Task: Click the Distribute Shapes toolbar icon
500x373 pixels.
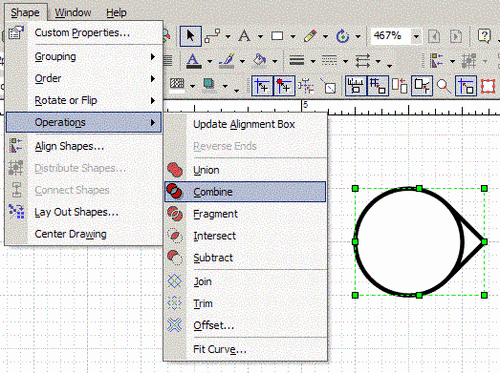Action: point(469,61)
